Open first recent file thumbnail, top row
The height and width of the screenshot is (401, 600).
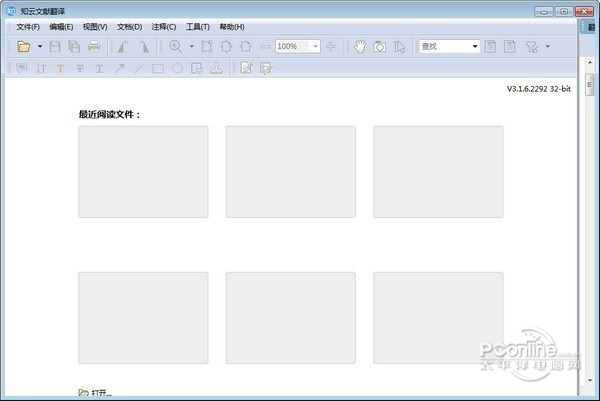[x=143, y=172]
